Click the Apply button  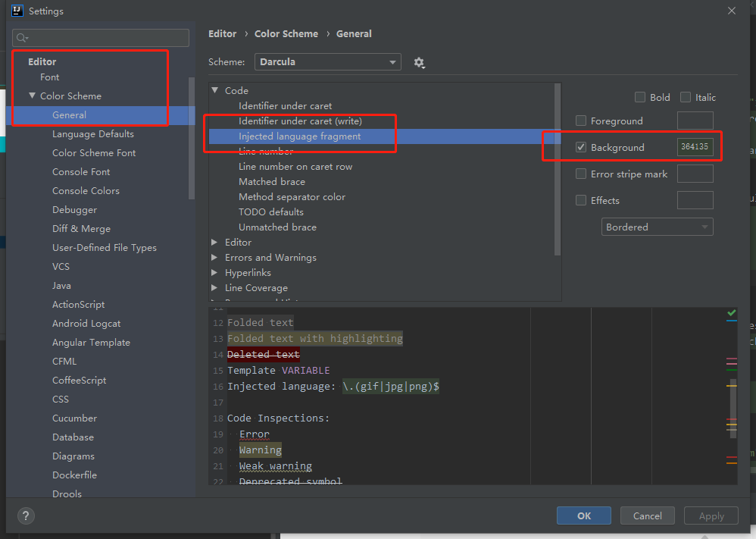coord(711,515)
